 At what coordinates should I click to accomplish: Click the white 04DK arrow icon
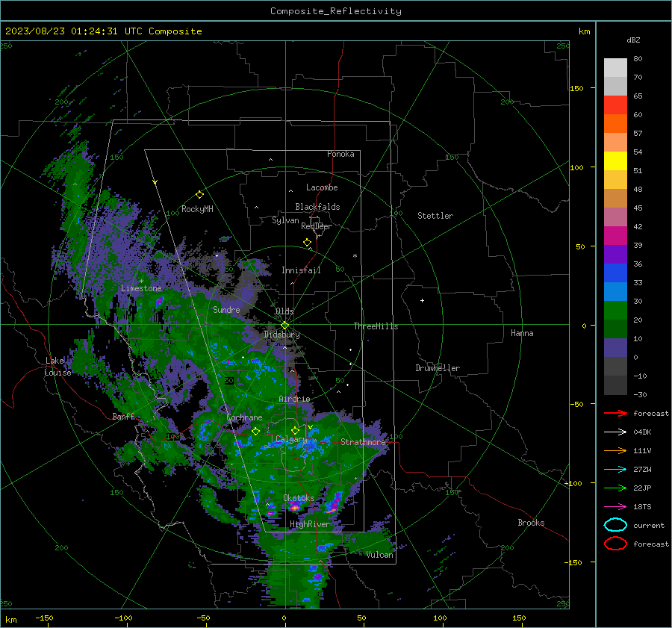coord(615,432)
